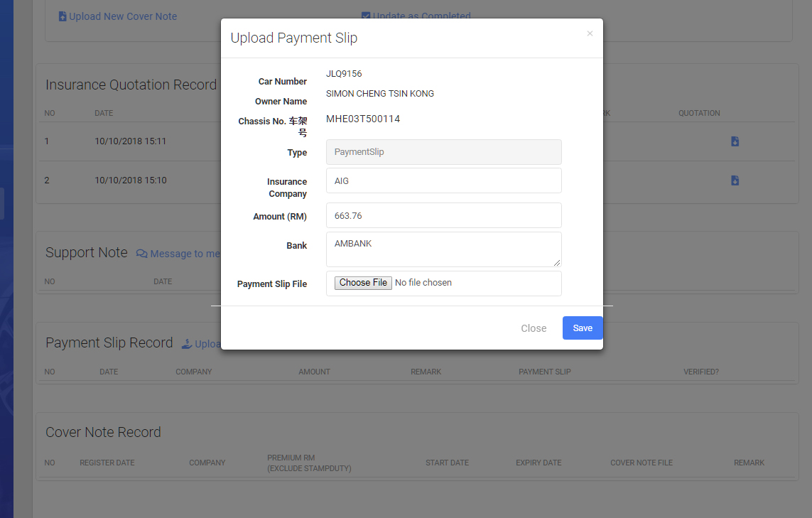Dismiss the Upload Payment Slip dialog with X
Viewport: 812px width, 518px height.
coord(590,33)
